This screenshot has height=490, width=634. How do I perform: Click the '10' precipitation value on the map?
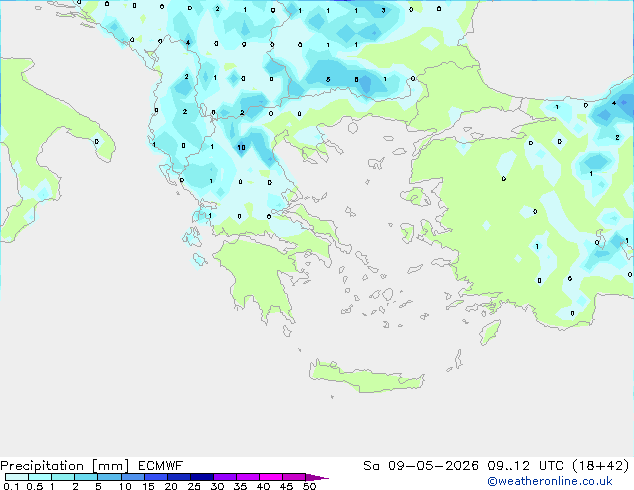(x=241, y=148)
